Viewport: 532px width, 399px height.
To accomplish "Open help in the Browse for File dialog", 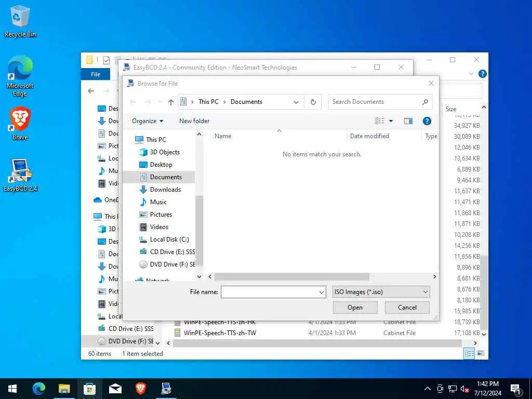I will pyautogui.click(x=427, y=121).
